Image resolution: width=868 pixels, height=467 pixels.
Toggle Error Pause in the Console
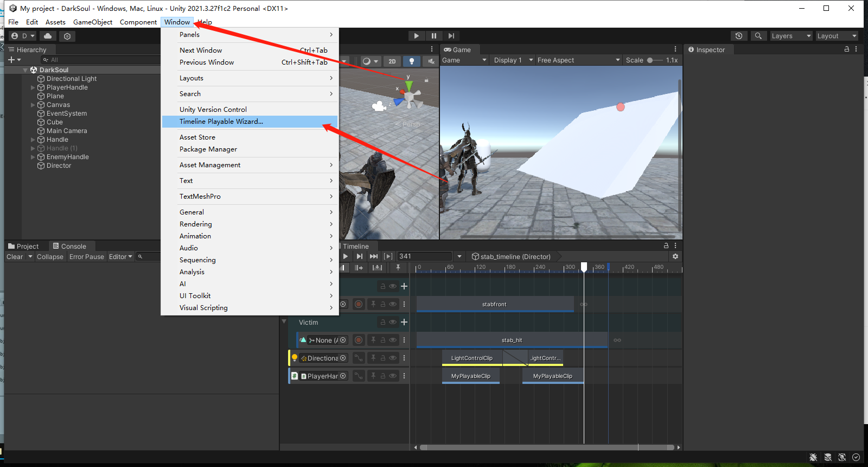[x=87, y=257]
